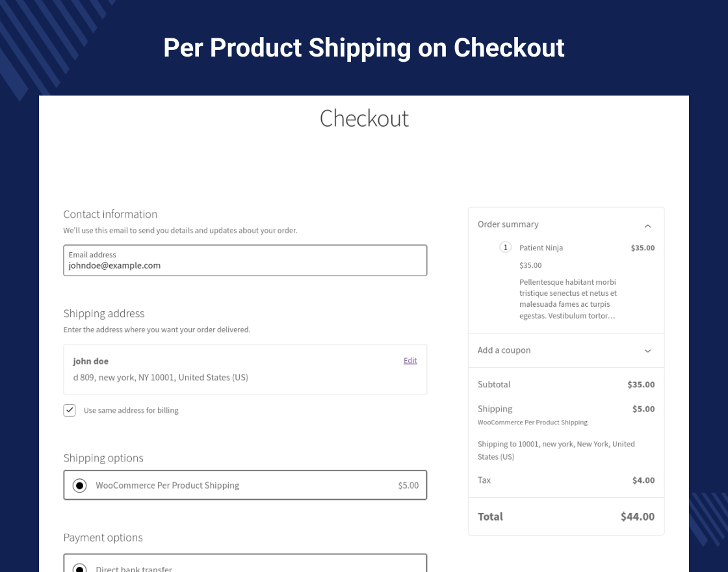Choose Direct bank transfer payment radio
The image size is (728, 572).
coord(79,568)
